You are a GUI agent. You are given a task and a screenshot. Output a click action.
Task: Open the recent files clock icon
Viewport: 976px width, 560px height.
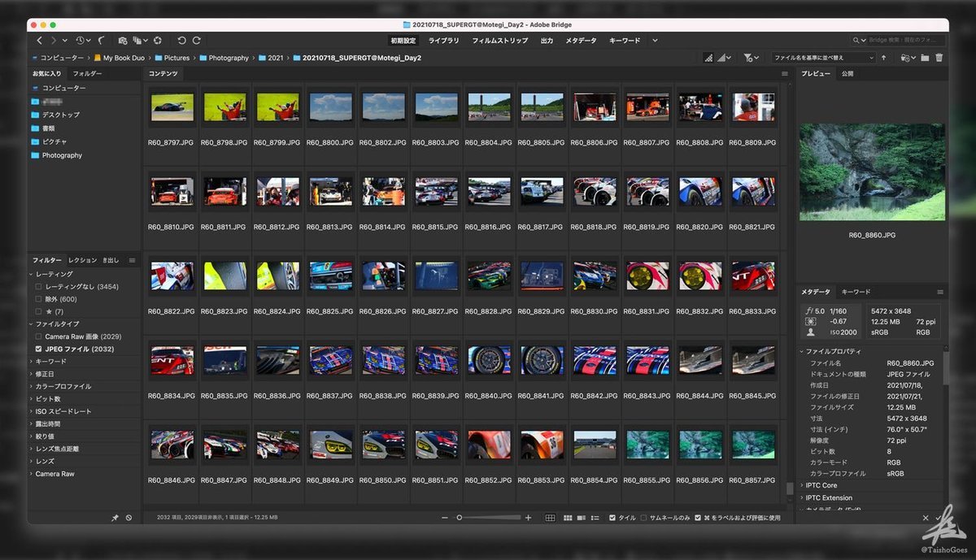click(x=81, y=40)
